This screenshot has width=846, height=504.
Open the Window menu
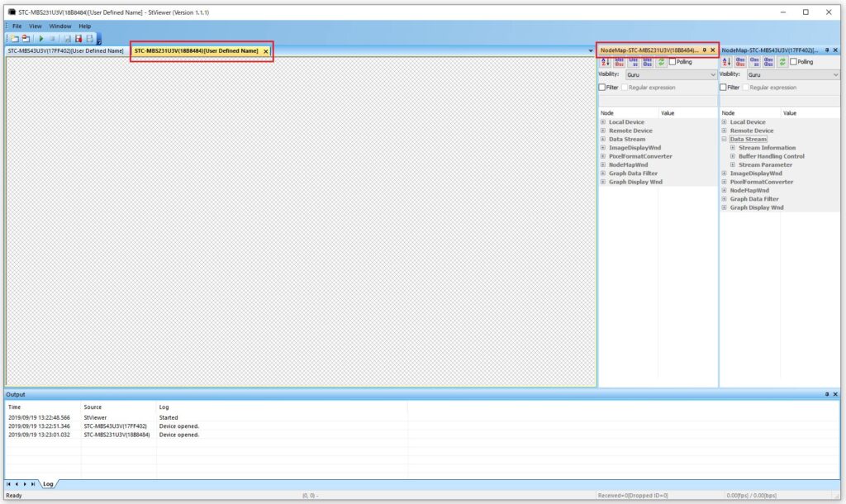60,26
